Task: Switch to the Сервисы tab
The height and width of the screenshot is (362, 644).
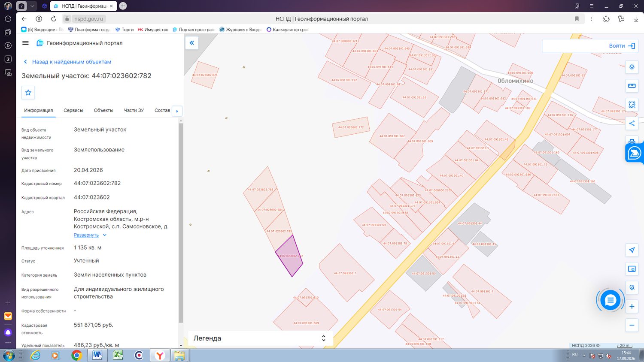Action: [x=73, y=110]
